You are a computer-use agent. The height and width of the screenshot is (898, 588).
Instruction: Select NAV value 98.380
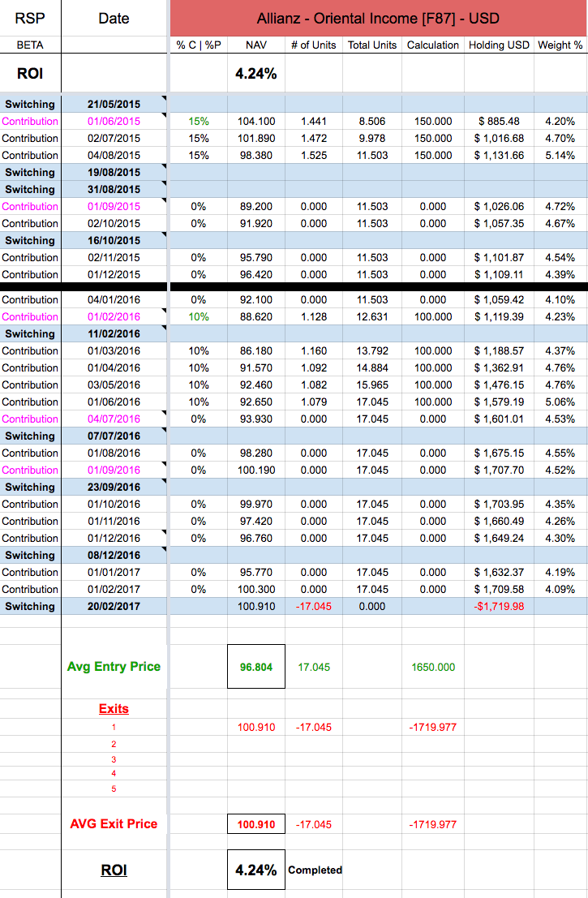click(256, 155)
